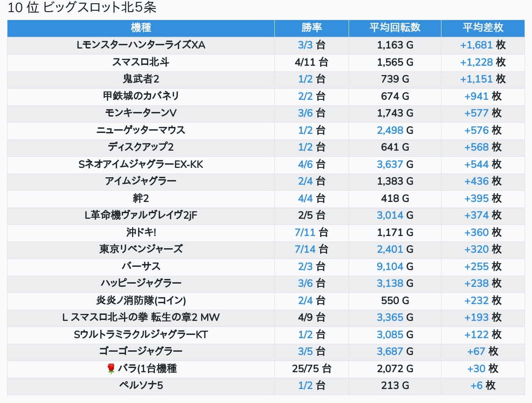Sort by the 機種 column header
This screenshot has width=532, height=403.
click(x=141, y=28)
